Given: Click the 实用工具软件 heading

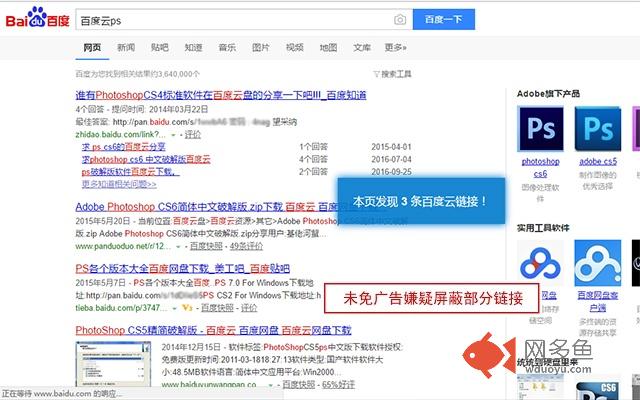Looking at the screenshot, I should click(x=543, y=228).
